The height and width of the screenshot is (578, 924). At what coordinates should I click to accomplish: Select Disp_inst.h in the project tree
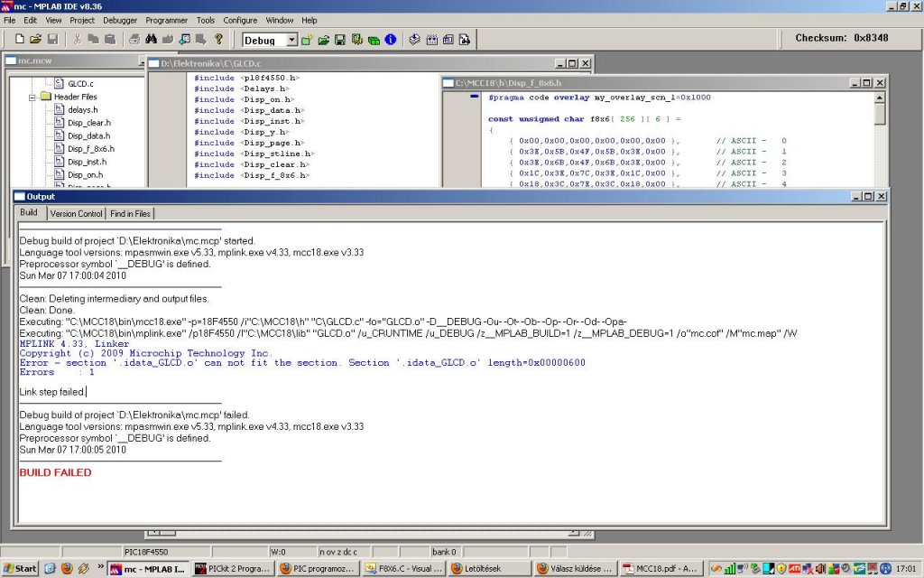[x=87, y=162]
